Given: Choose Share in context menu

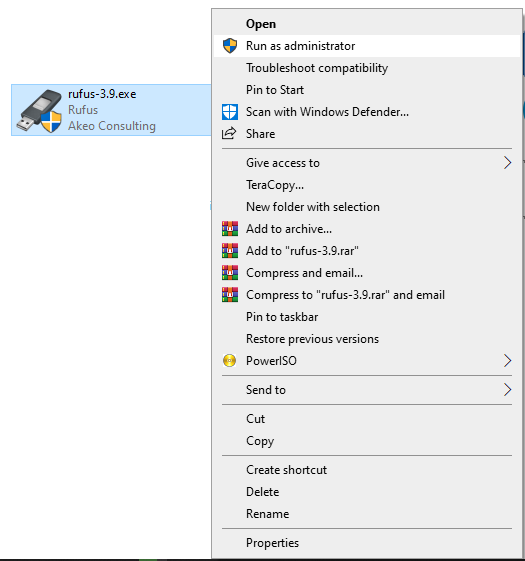Looking at the screenshot, I should pos(366,134).
